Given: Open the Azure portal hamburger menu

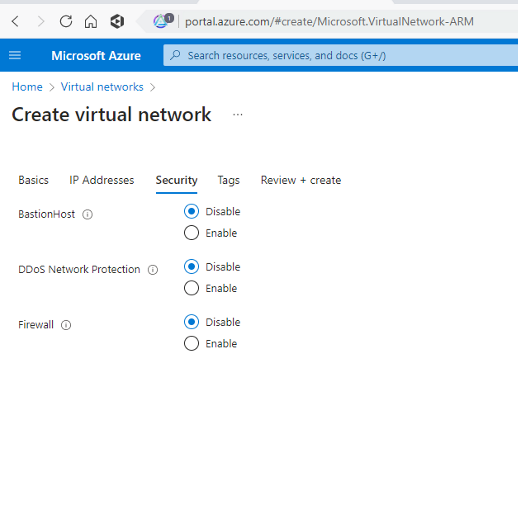Looking at the screenshot, I should coord(15,55).
